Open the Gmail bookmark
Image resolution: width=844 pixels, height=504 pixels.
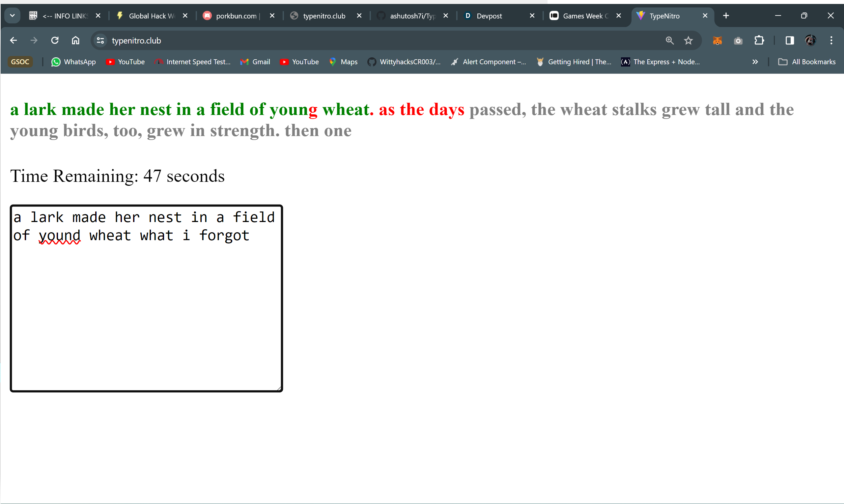255,62
